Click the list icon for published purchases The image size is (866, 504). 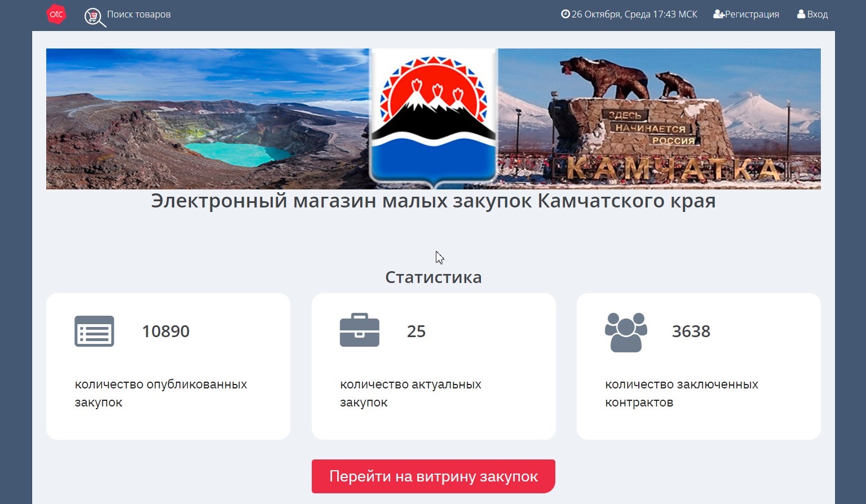(x=94, y=331)
